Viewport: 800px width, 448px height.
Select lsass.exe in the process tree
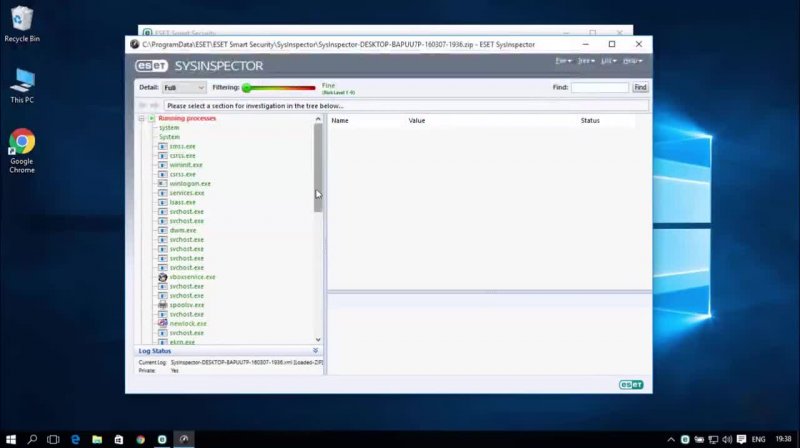click(x=183, y=202)
